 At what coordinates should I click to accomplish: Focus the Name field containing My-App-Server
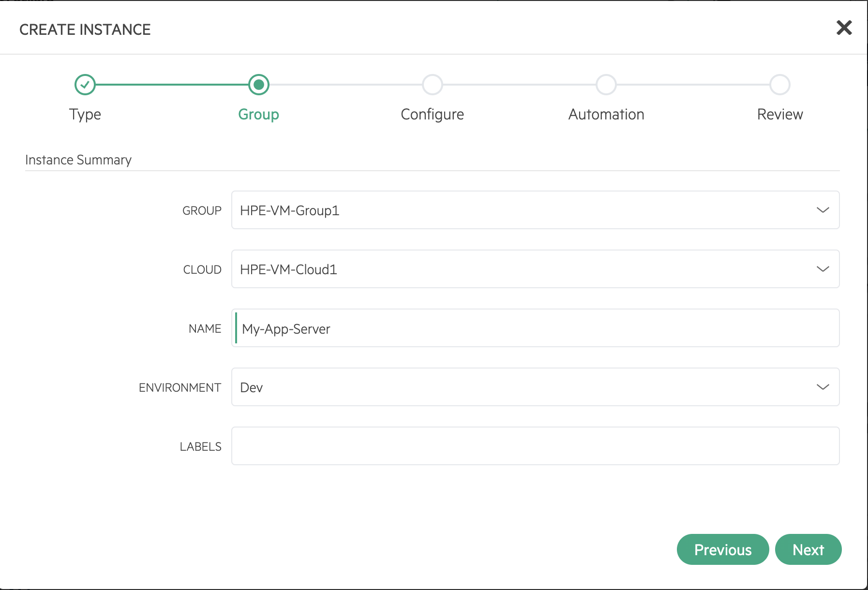pos(536,328)
